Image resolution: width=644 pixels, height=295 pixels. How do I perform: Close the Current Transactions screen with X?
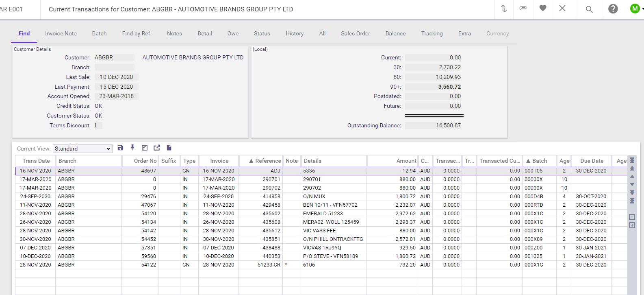tap(562, 8)
